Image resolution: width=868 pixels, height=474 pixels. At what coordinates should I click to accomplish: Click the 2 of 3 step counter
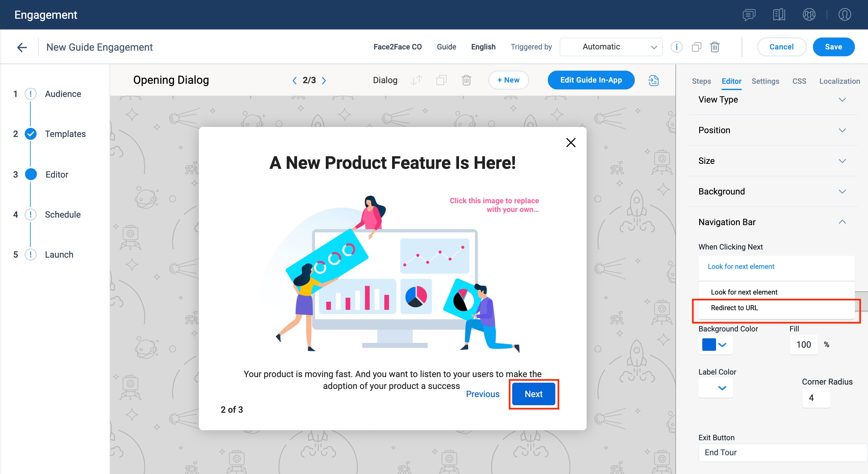pos(231,410)
